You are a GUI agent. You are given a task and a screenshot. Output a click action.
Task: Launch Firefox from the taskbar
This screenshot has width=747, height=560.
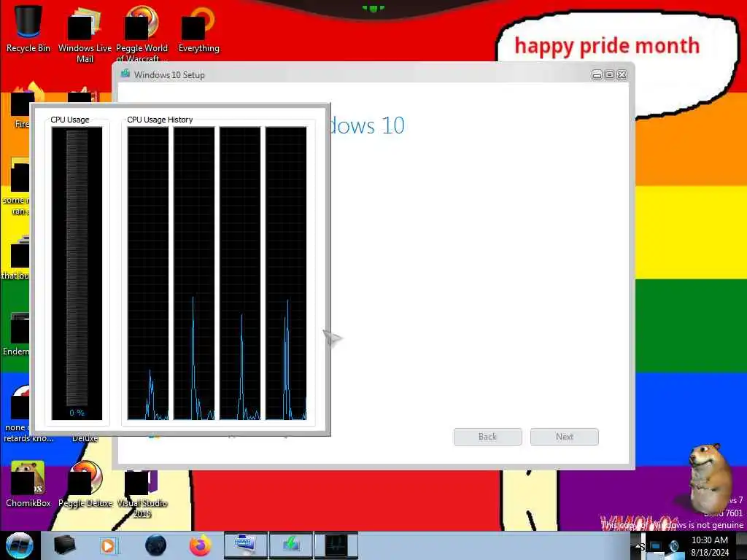coord(201,545)
